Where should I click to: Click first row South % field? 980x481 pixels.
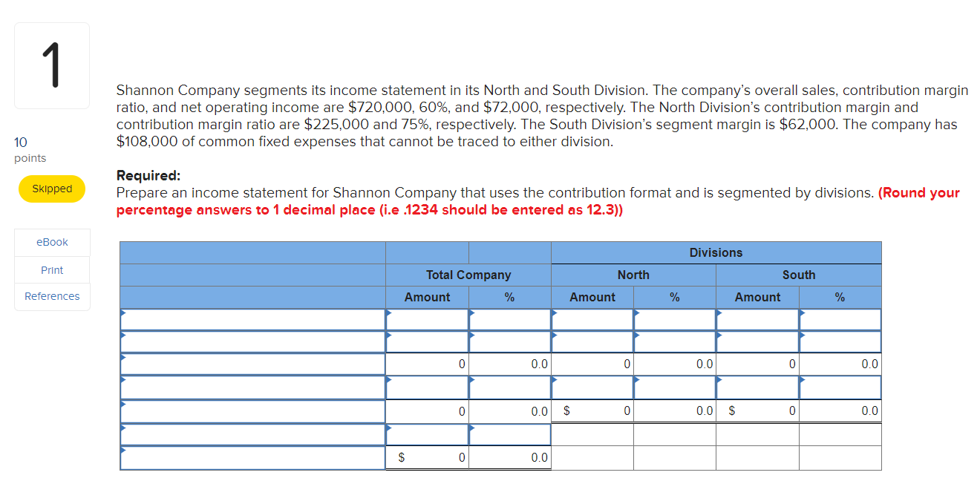click(x=840, y=320)
